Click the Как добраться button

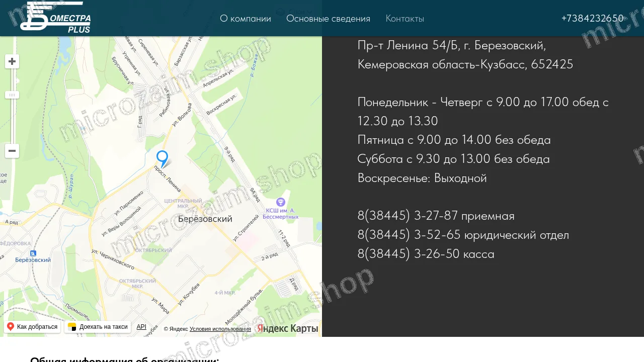coord(32,327)
